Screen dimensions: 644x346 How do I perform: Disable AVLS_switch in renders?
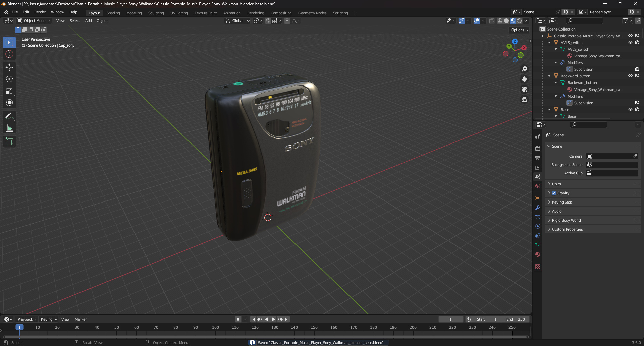click(637, 42)
